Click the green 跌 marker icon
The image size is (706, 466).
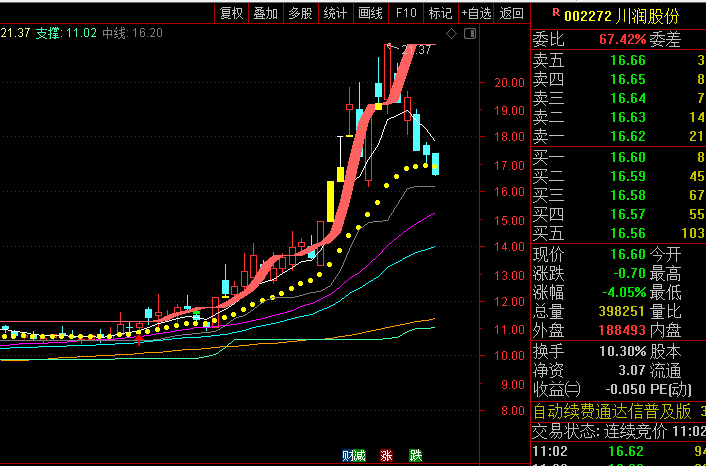tap(416, 456)
